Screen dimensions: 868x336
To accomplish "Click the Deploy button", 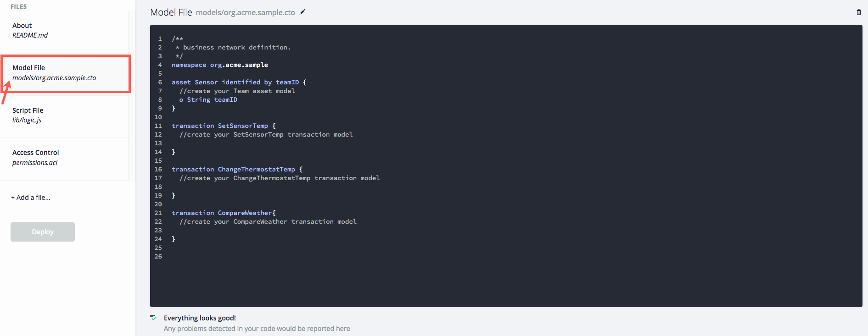I will coord(43,232).
